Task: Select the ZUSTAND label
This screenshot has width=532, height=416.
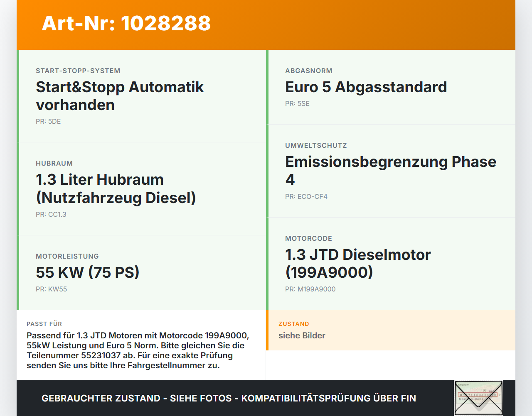Action: tap(294, 324)
